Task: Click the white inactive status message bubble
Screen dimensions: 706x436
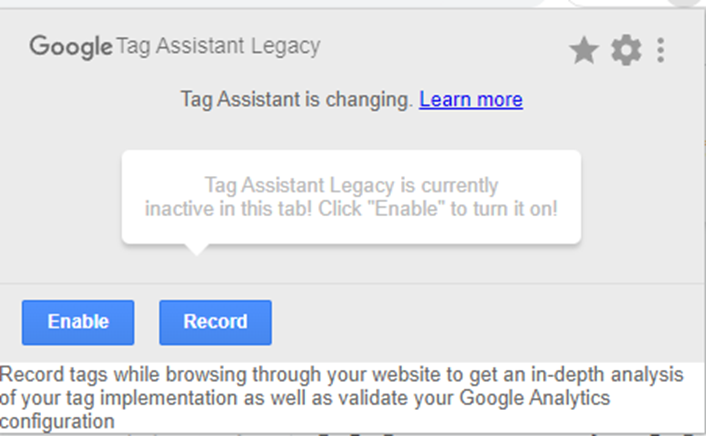Action: point(351,197)
